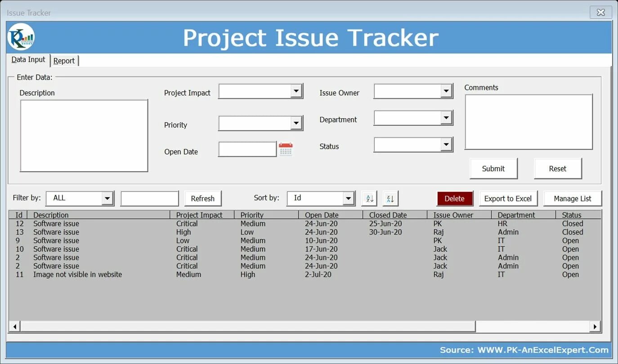618x364 pixels.
Task: Click the Description column header
Action: point(99,215)
